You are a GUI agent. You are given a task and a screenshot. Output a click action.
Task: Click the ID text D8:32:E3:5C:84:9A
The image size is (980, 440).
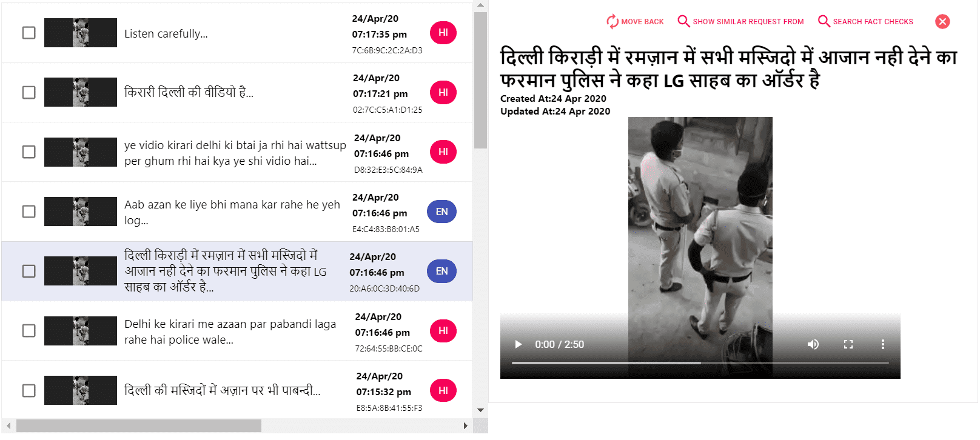pyautogui.click(x=388, y=170)
